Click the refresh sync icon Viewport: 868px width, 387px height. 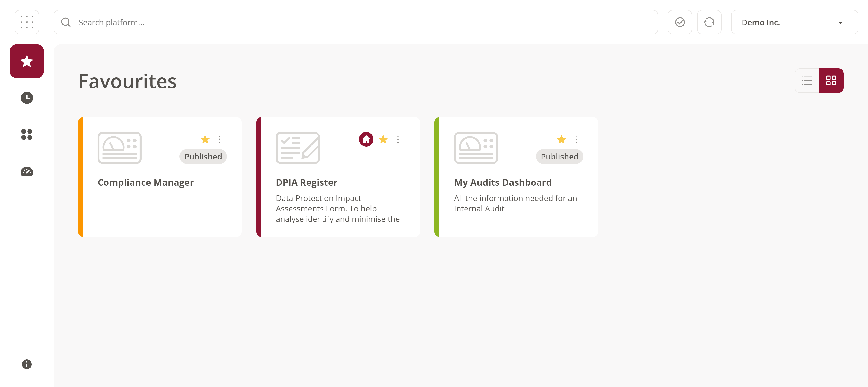709,22
